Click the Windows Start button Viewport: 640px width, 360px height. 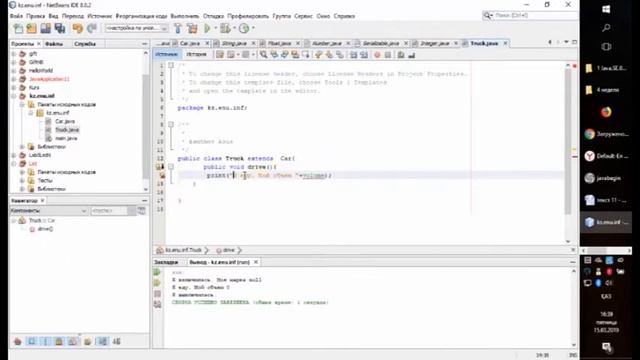[x=606, y=9]
